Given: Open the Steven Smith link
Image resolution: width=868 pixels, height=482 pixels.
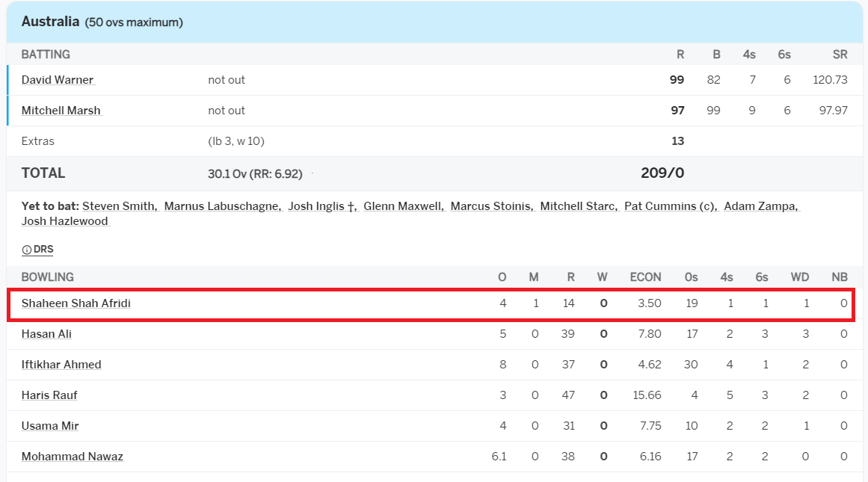Looking at the screenshot, I should tap(120, 206).
